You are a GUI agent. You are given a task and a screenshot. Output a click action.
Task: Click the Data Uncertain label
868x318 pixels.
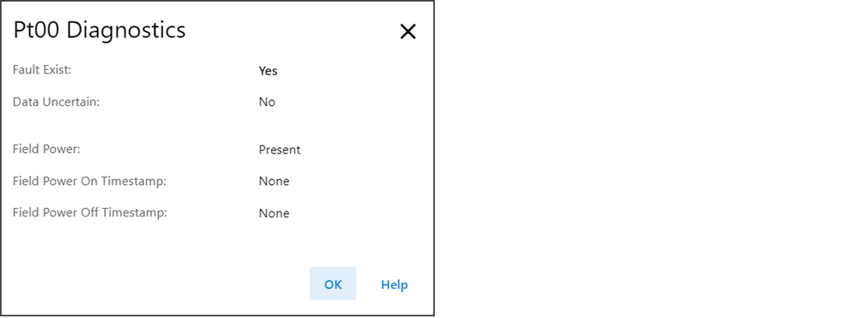(56, 102)
